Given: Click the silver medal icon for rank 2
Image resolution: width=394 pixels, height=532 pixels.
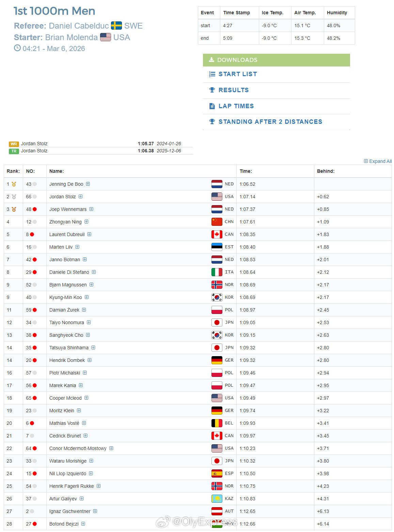Looking at the screenshot, I should tap(14, 197).
